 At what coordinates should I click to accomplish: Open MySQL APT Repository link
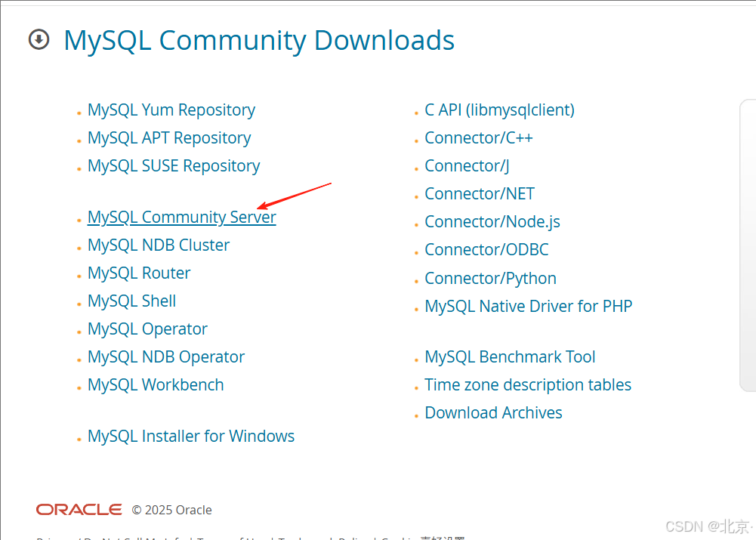(x=169, y=138)
